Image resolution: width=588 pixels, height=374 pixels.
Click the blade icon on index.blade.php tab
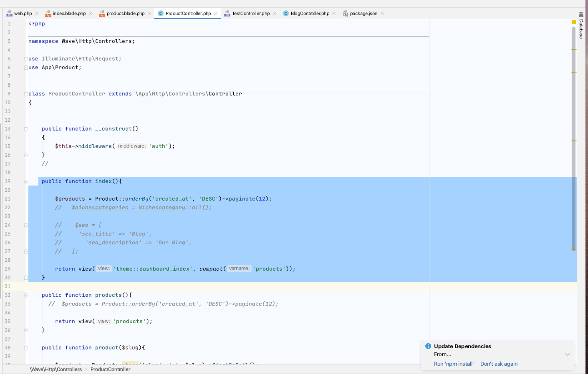point(48,14)
